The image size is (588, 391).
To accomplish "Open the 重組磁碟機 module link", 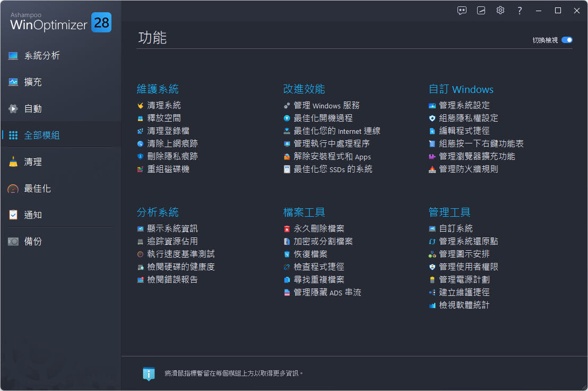I will 168,169.
